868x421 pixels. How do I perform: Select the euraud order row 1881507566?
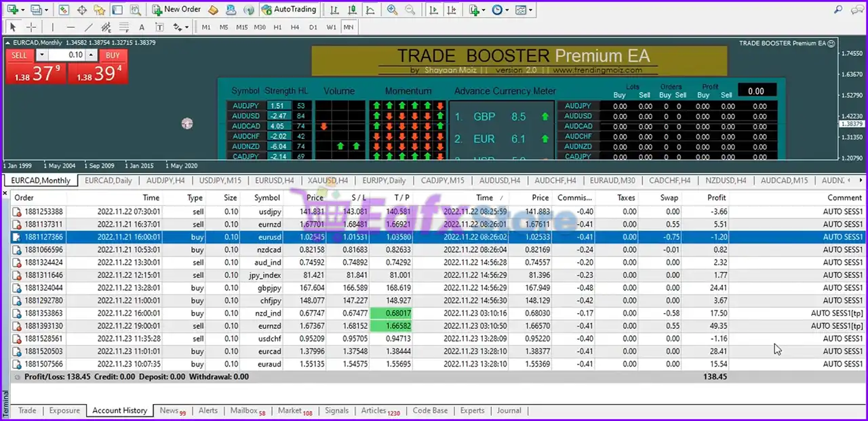point(438,364)
